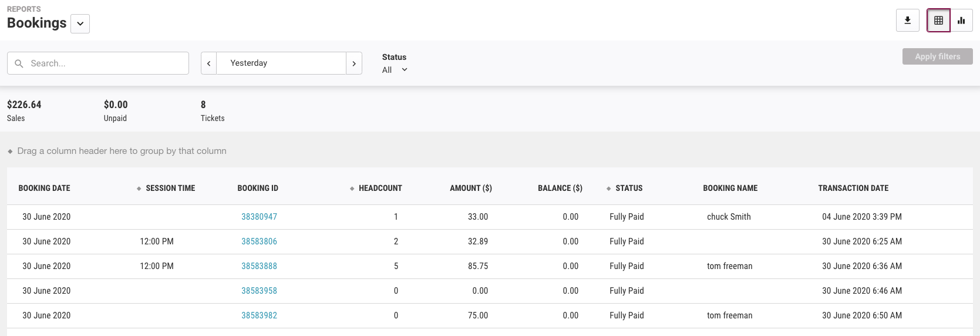Download the bookings report

907,21
